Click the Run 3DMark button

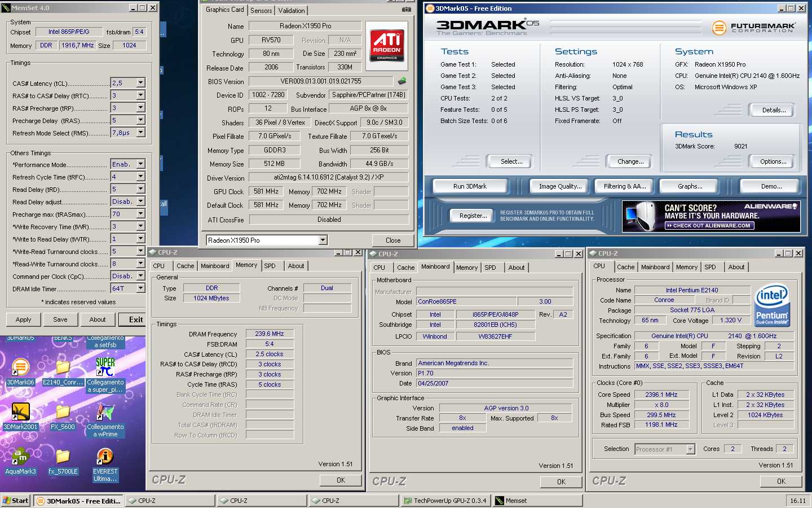pos(470,186)
